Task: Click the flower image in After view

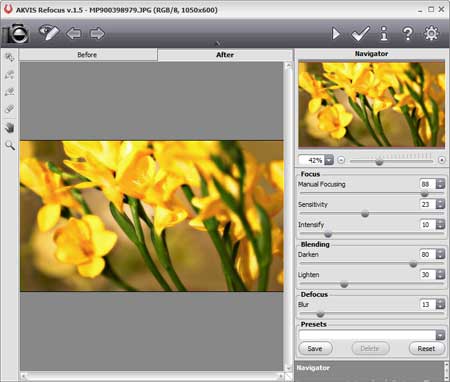Action: pos(152,216)
